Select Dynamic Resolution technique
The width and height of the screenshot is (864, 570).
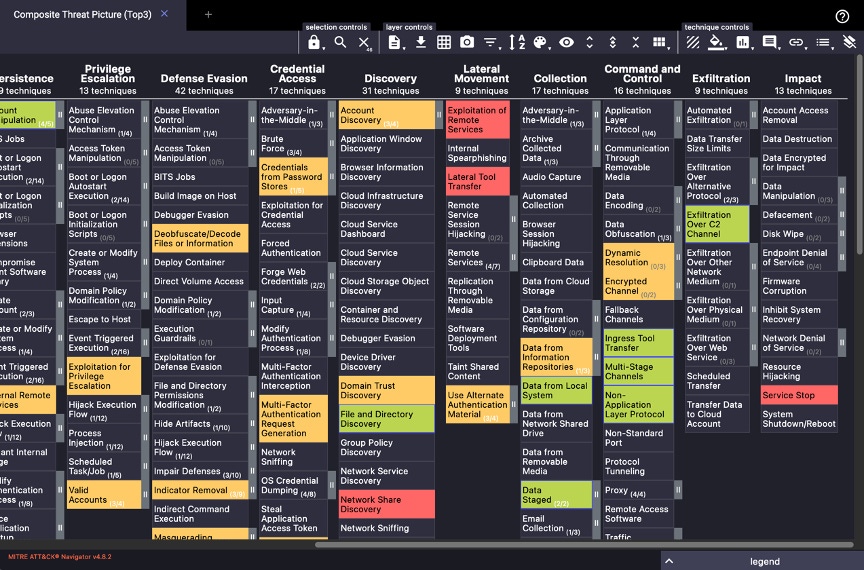click(x=638, y=257)
